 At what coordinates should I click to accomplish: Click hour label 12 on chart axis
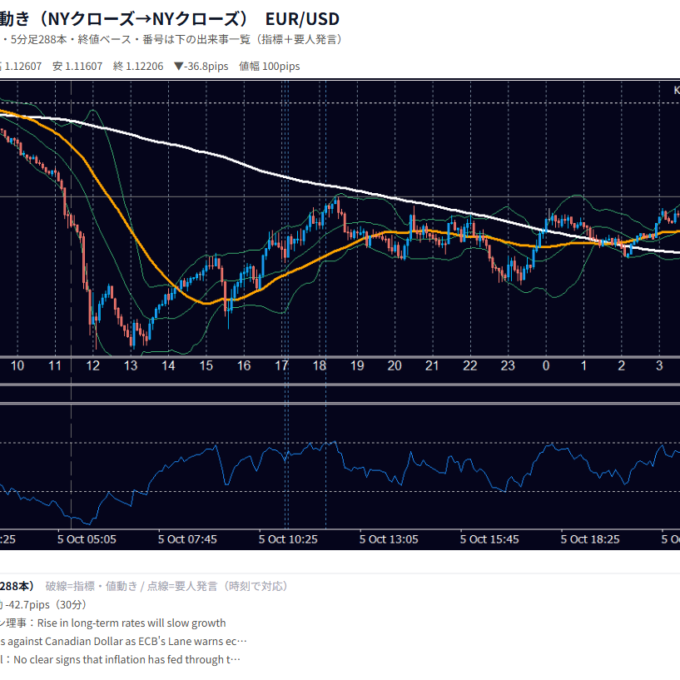click(93, 366)
